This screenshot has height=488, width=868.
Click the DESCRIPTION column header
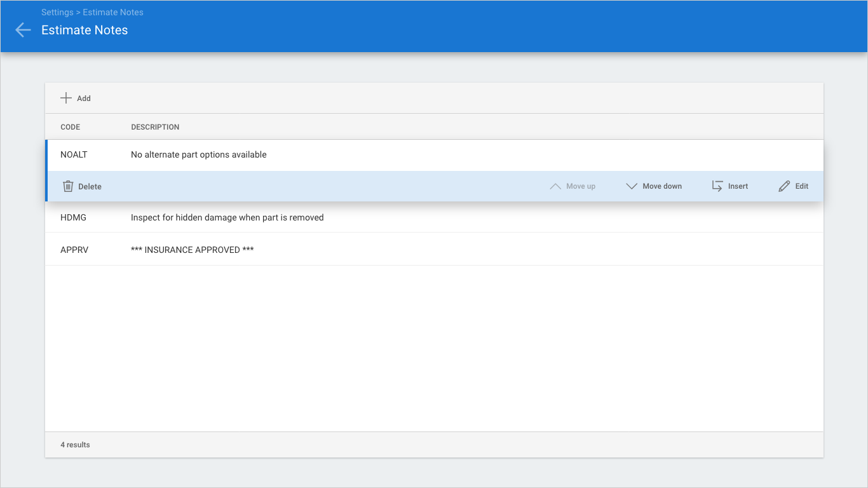click(155, 127)
